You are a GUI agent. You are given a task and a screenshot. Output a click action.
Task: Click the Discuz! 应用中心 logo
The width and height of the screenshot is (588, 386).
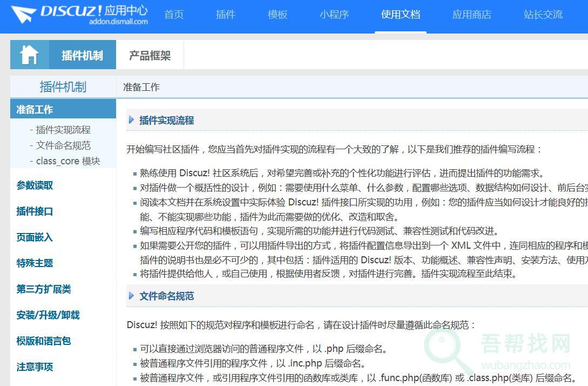[79, 15]
